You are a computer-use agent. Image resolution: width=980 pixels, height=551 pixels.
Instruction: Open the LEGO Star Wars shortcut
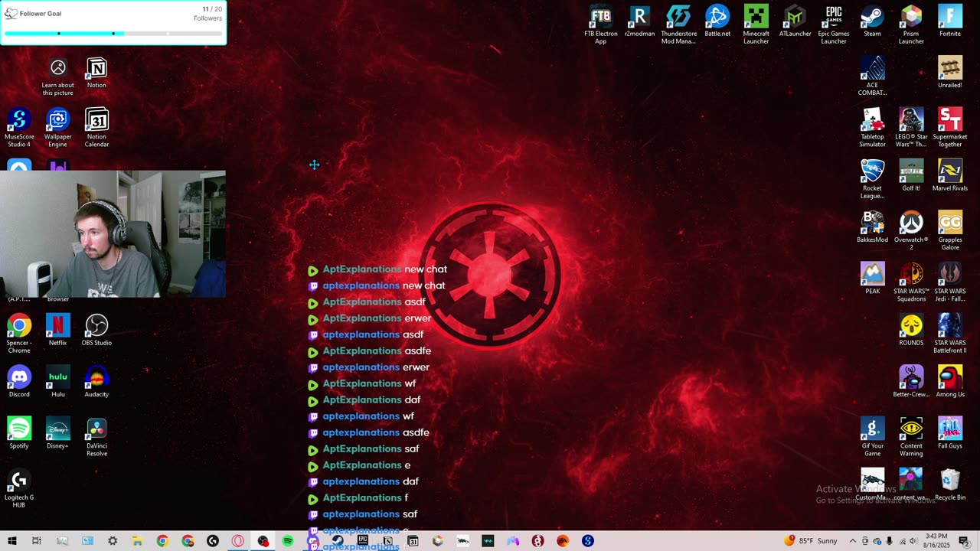[x=911, y=128]
